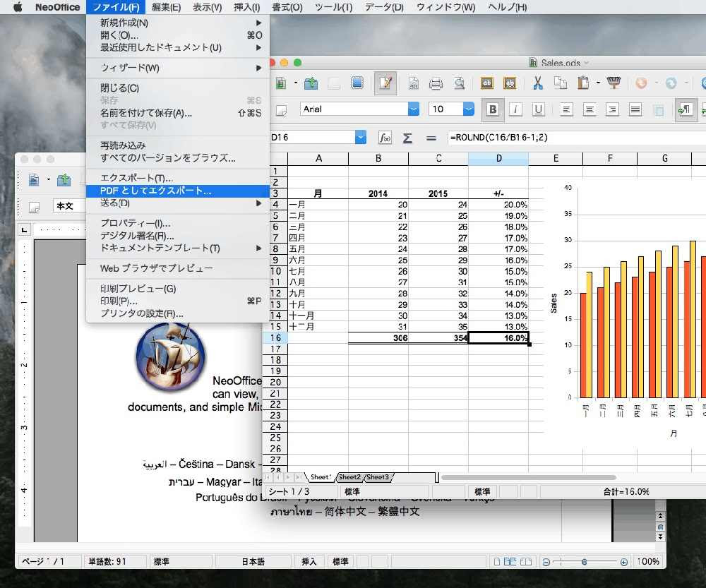Viewport: 706px width, 588px height.
Task: Select book view layout icon
Action: (x=526, y=561)
